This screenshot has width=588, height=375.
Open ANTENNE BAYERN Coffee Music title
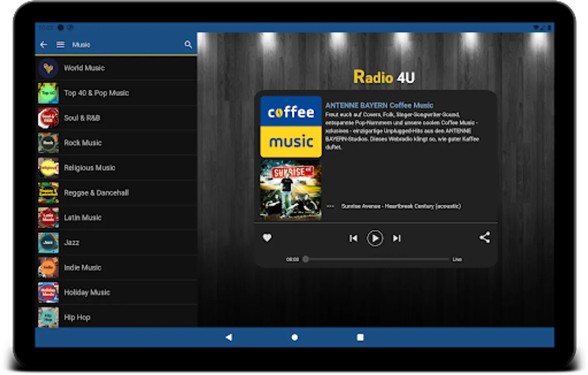[x=379, y=105]
